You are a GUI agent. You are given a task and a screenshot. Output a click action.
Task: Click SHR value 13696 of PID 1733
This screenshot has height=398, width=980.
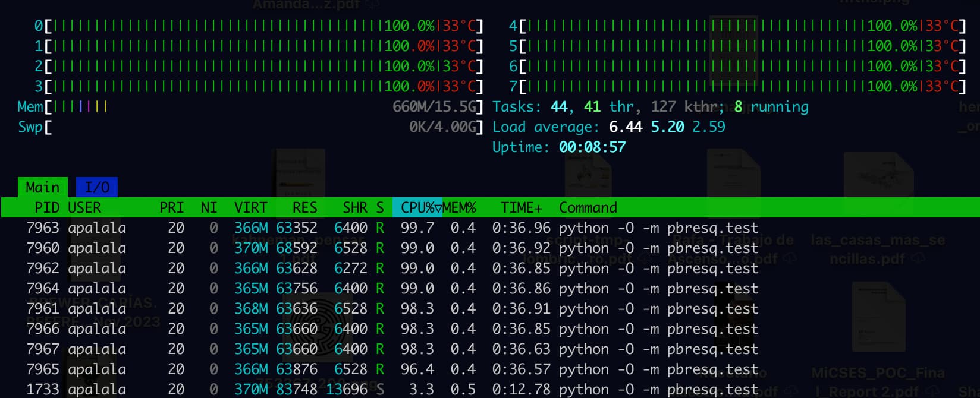(347, 389)
